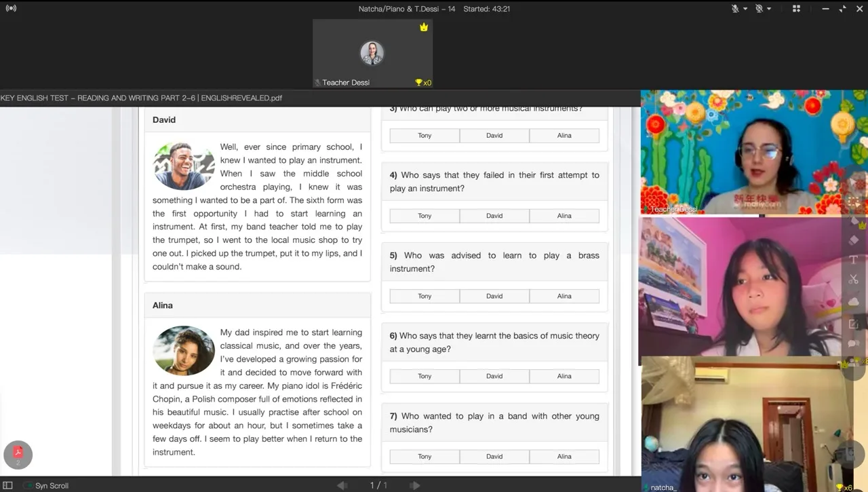Click the broadcast signal icon top left
Image resolution: width=868 pixels, height=492 pixels.
coord(11,8)
